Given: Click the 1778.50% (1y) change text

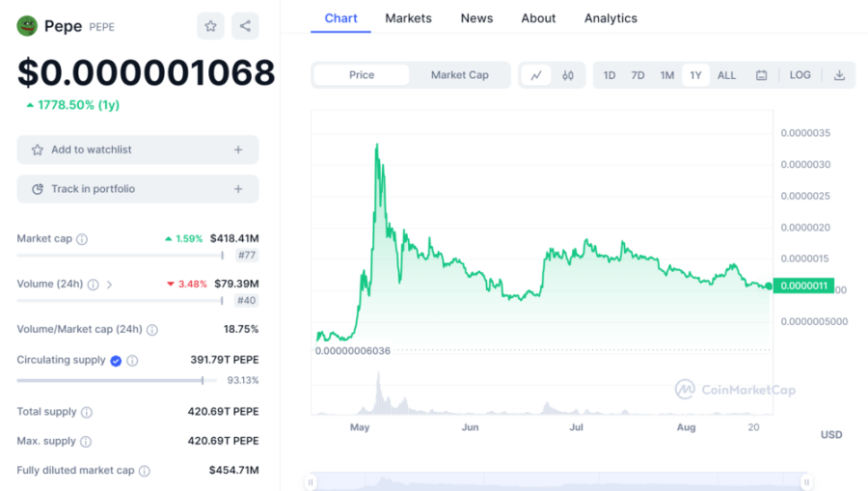Looking at the screenshot, I should coord(79,105).
